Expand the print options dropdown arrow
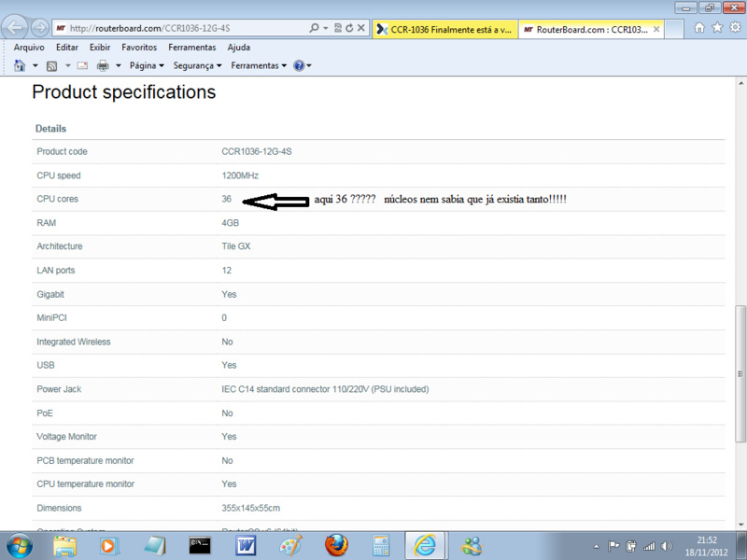 tap(119, 65)
